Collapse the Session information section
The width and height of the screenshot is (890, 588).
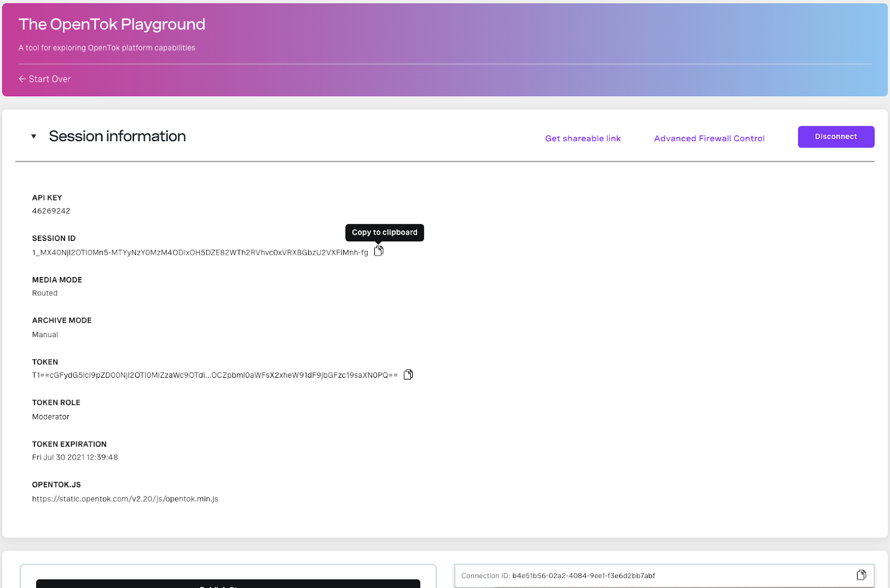[x=34, y=136]
